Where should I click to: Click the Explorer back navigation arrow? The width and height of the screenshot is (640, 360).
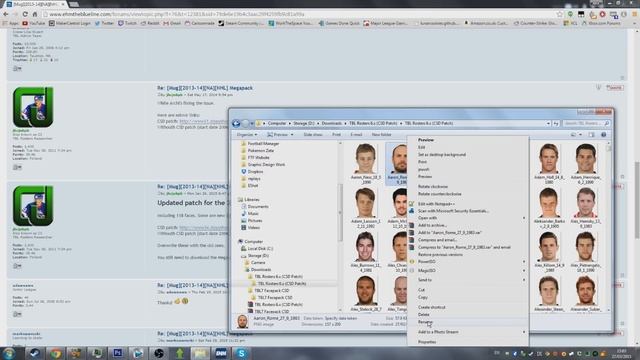[x=236, y=123]
